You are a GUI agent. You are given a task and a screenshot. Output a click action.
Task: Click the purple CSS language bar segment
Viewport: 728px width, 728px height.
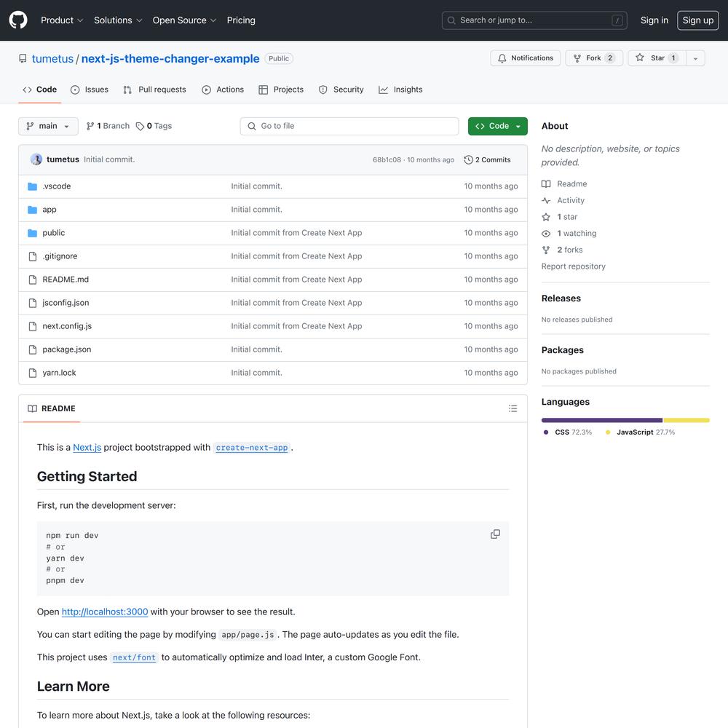coord(602,420)
